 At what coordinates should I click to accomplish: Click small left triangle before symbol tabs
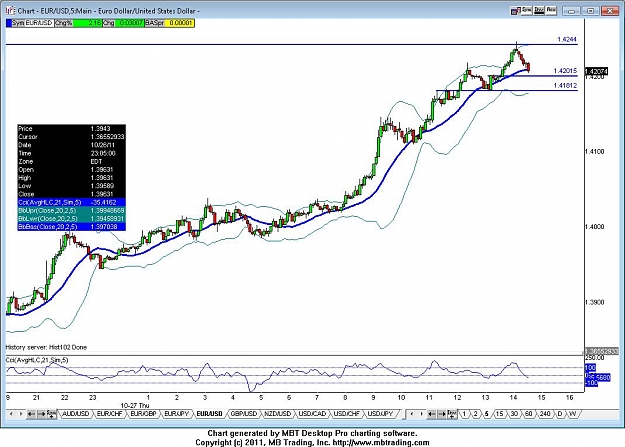click(x=11, y=414)
